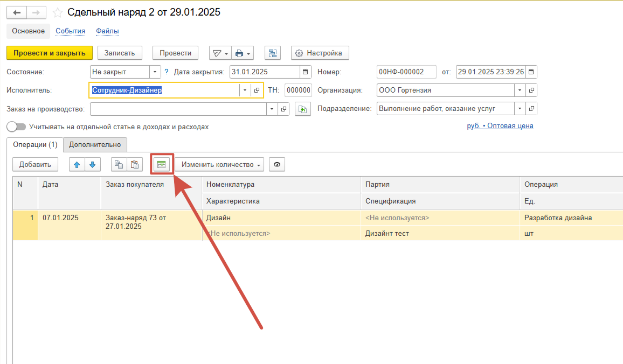The image size is (623, 364).
Task: Open document structure icon next to print
Action: pyautogui.click(x=273, y=53)
